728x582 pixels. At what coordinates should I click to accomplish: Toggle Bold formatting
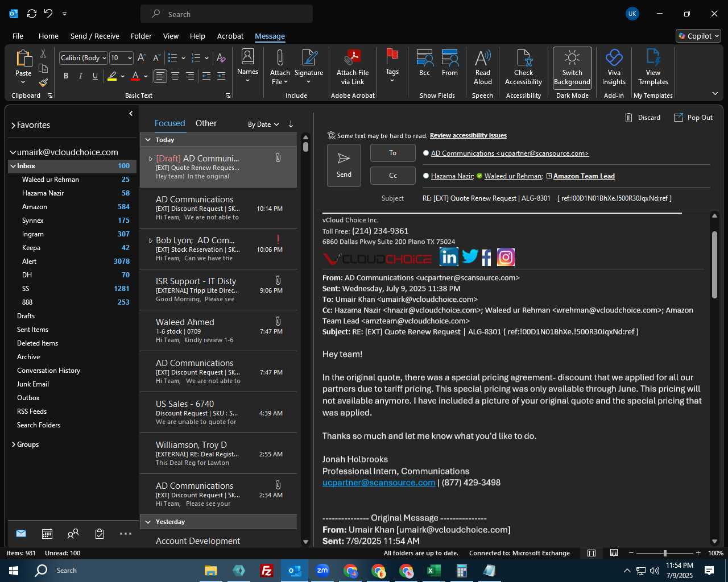click(x=66, y=76)
